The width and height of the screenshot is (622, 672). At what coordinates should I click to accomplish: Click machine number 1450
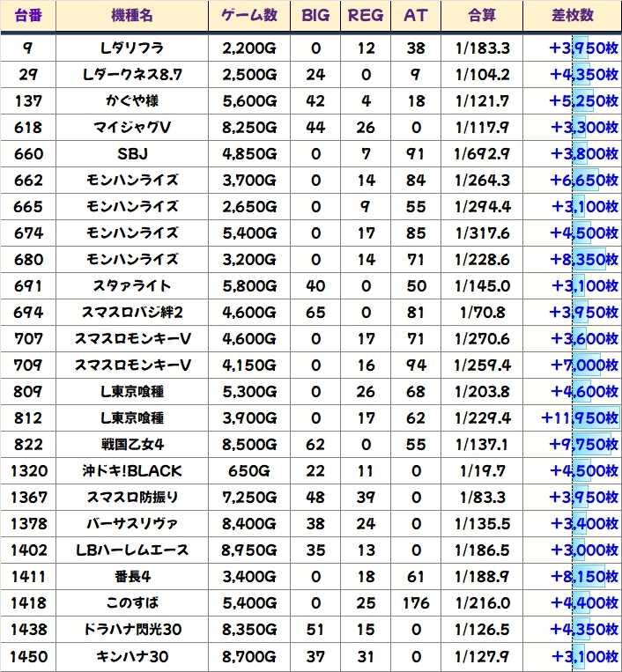coord(28,656)
